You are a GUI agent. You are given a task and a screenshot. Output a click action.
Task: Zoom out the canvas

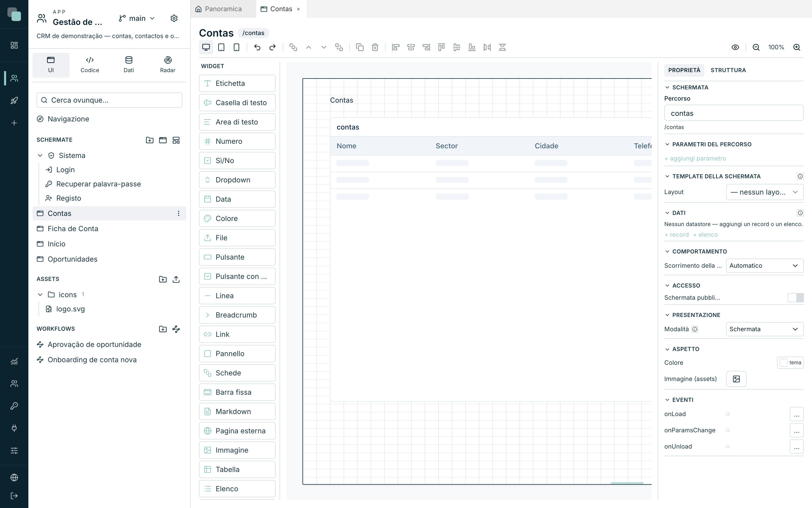[756, 47]
